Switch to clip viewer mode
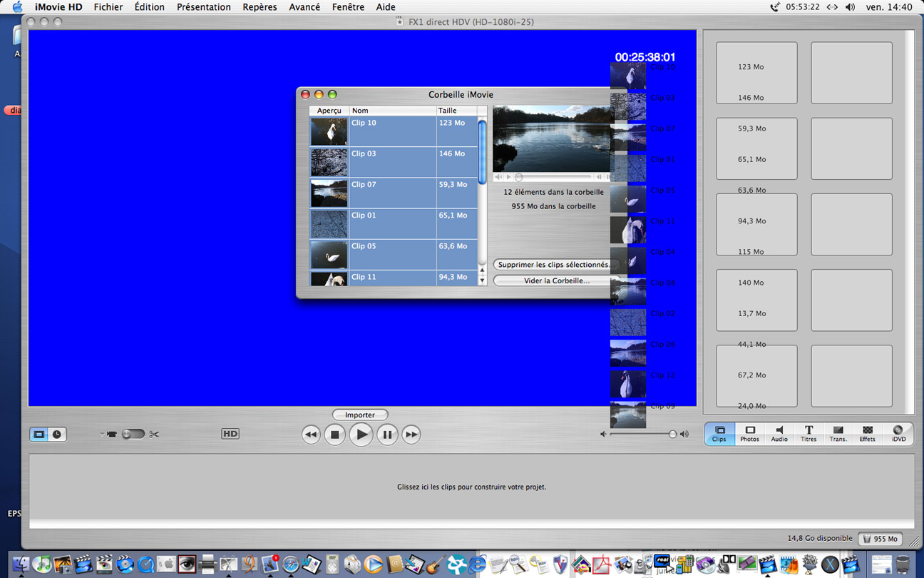The image size is (924, 578). click(39, 434)
